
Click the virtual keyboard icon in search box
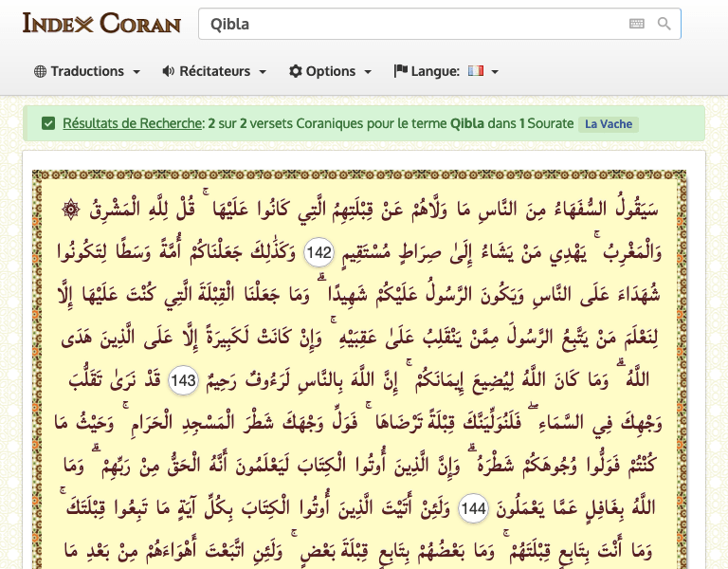(x=636, y=24)
